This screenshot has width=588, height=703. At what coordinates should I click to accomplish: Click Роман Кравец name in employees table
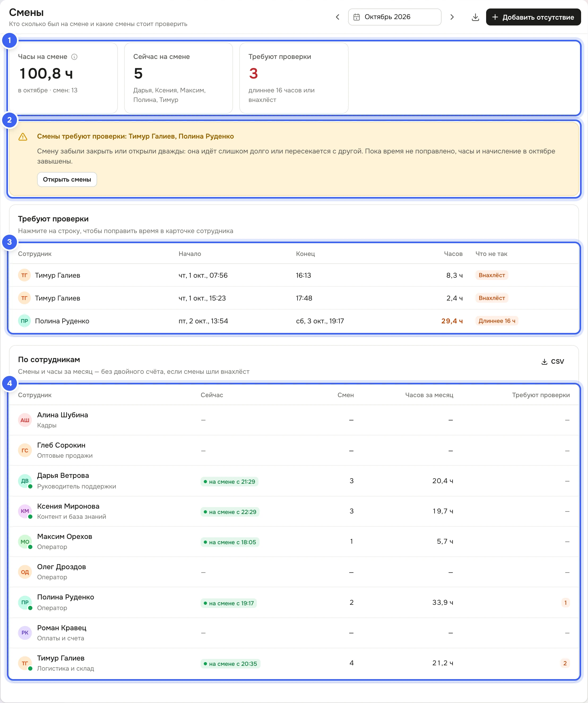pyautogui.click(x=62, y=628)
